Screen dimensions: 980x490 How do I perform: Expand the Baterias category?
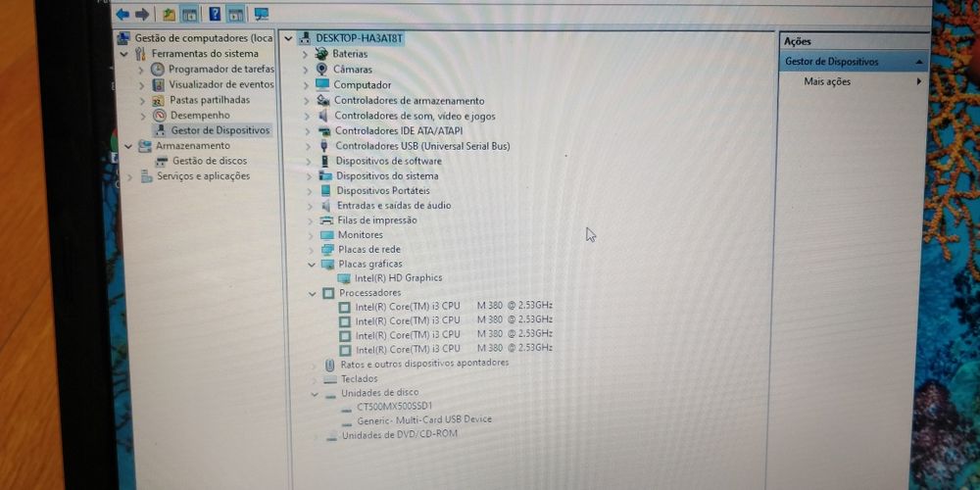(305, 54)
